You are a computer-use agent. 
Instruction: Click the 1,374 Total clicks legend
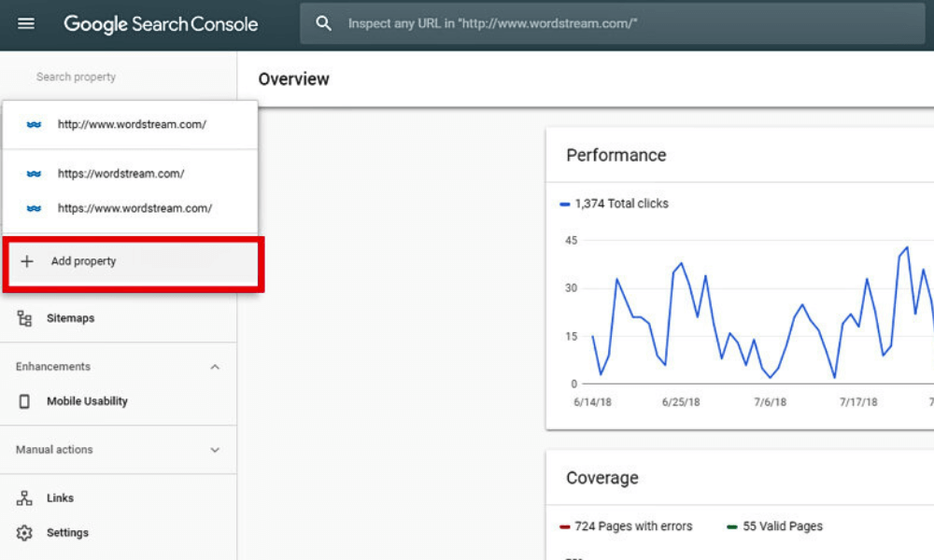click(615, 203)
